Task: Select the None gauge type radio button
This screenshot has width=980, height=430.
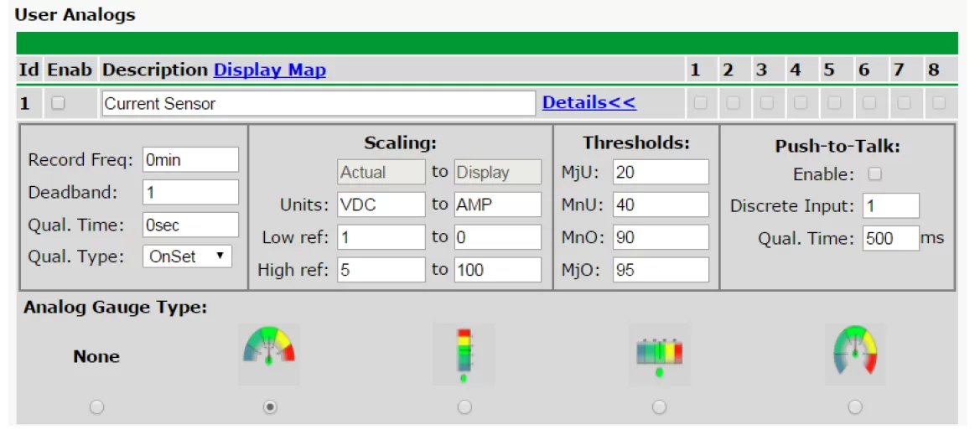Action: click(97, 407)
